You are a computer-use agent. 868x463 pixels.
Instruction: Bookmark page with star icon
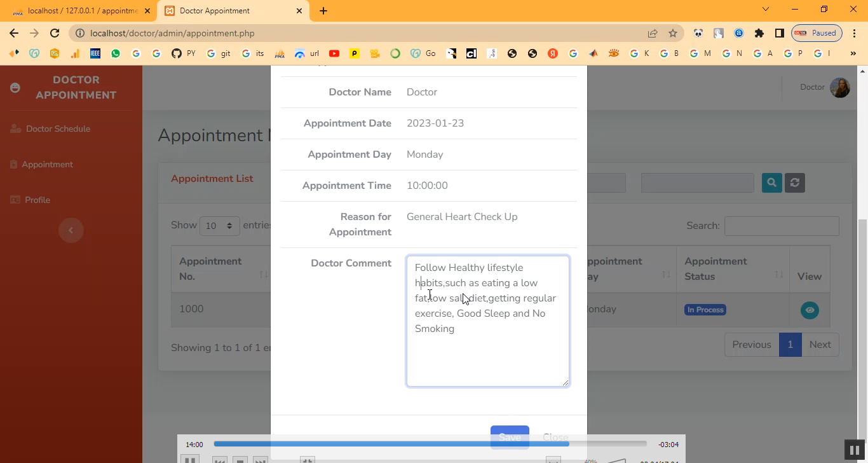pos(673,33)
